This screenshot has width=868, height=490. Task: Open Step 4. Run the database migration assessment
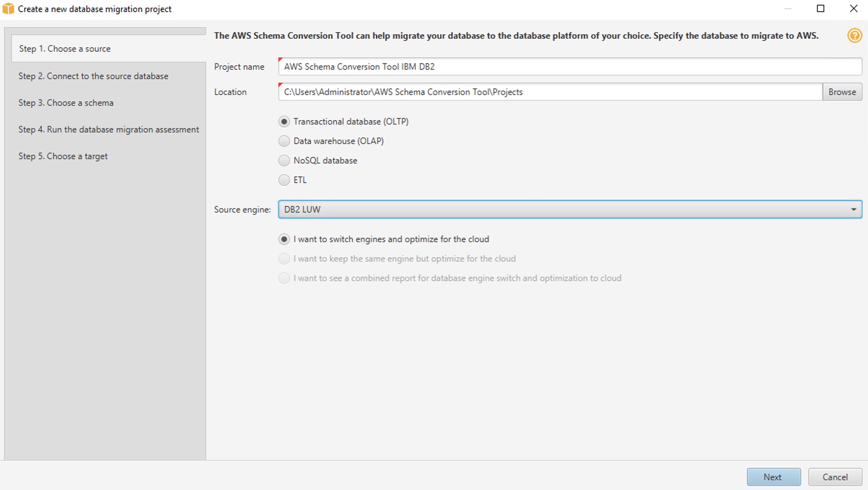(108, 130)
